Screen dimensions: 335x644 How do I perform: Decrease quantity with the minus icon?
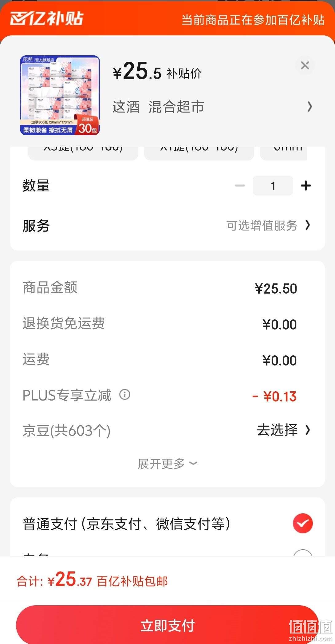click(240, 186)
